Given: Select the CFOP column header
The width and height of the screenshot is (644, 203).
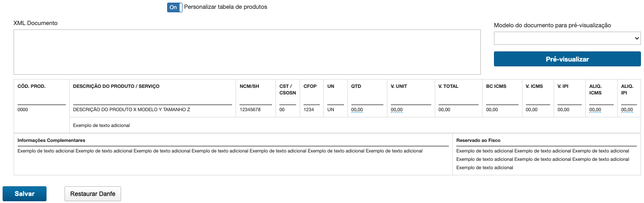Looking at the screenshot, I should (x=310, y=86).
